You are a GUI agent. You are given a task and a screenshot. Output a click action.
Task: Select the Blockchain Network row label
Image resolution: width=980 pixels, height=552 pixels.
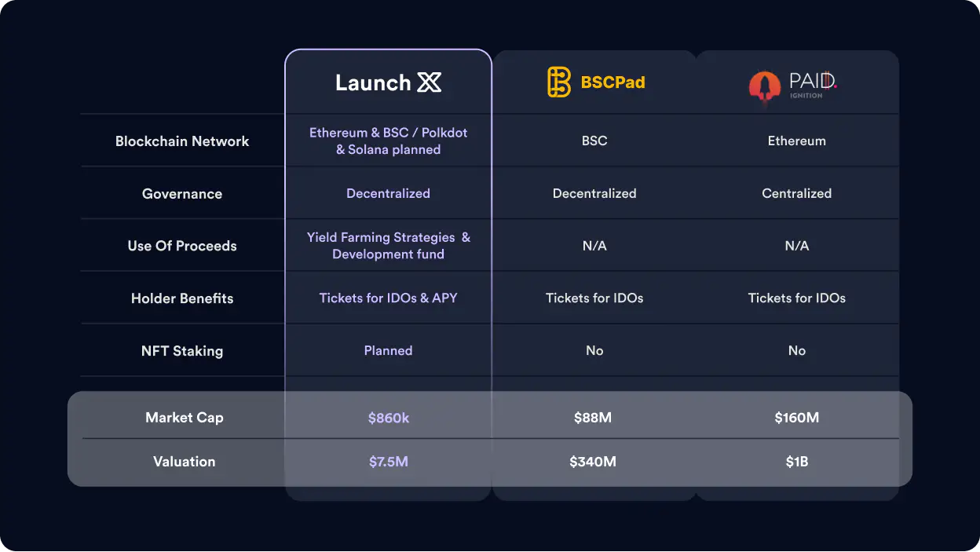point(182,141)
